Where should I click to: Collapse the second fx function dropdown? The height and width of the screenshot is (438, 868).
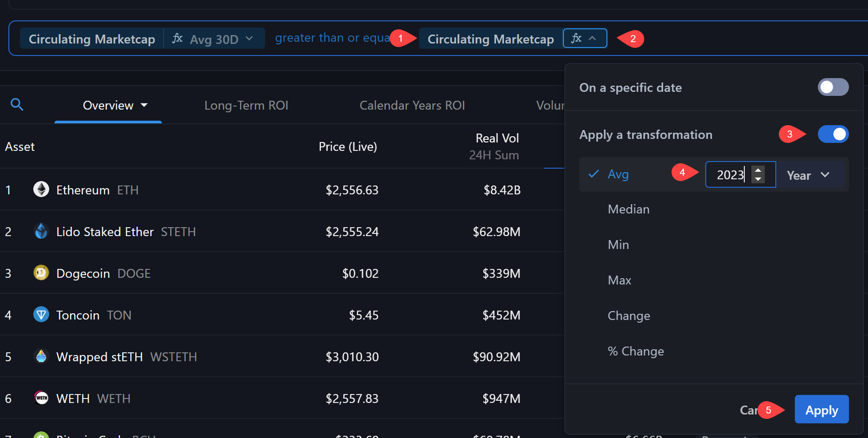coord(585,38)
